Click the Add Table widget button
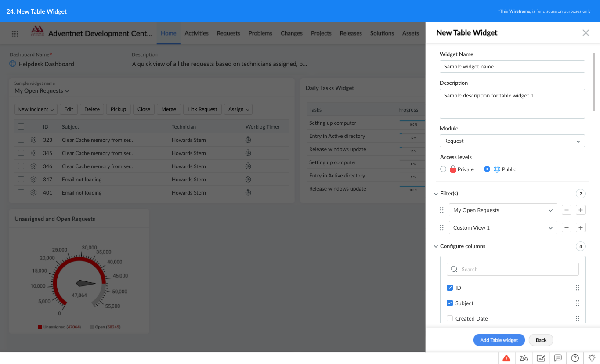Screen dimensions: 600x364 (x=499, y=340)
